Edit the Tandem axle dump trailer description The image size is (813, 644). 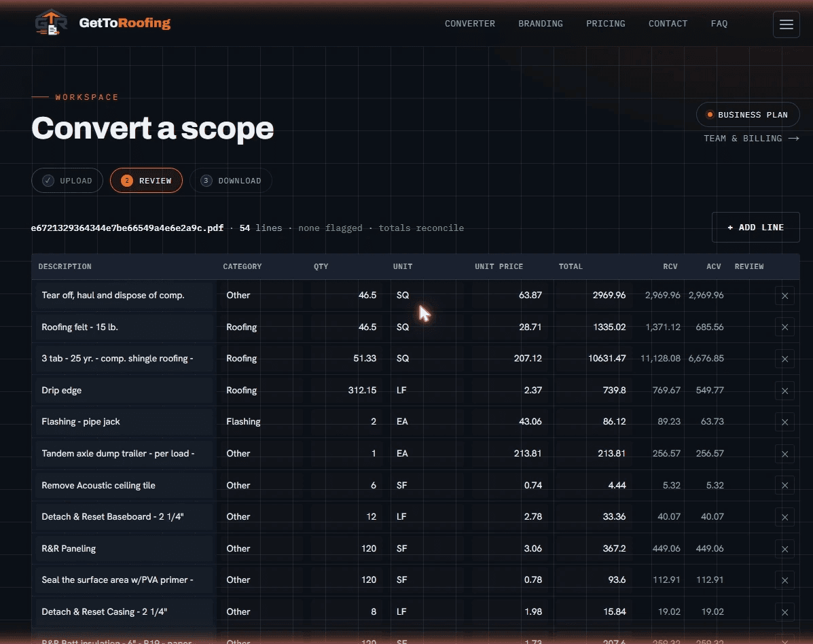point(124,453)
